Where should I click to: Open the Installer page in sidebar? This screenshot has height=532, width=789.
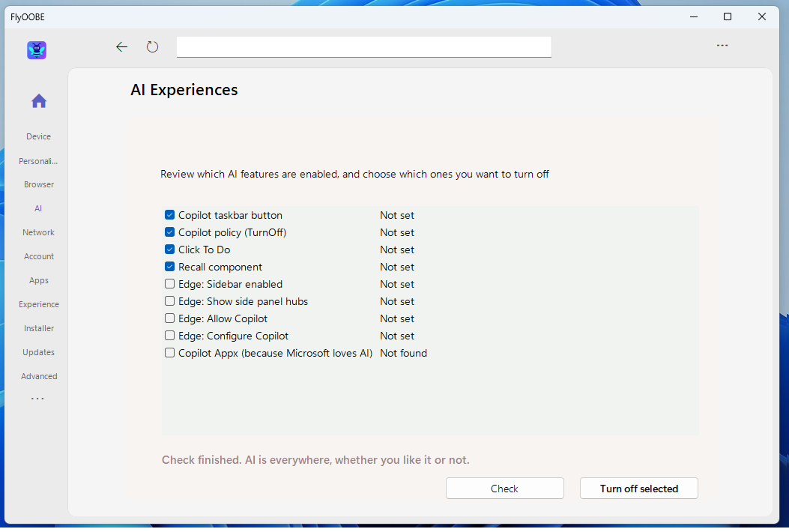pos(39,328)
